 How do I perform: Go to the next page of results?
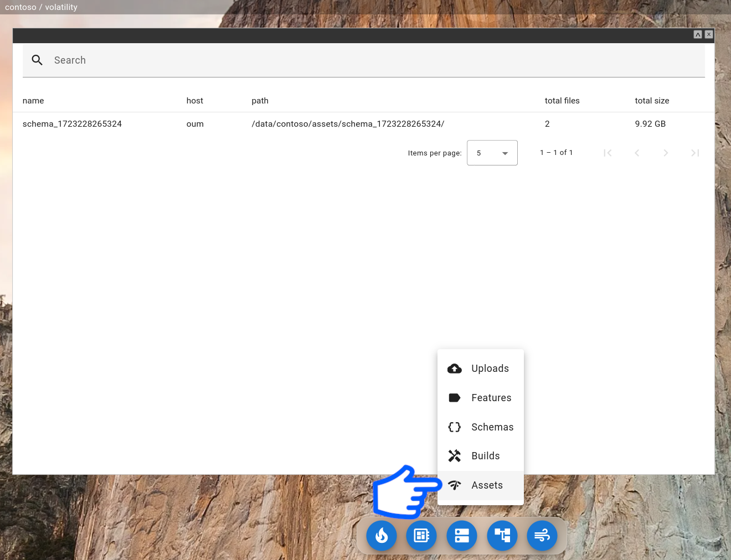[666, 153]
